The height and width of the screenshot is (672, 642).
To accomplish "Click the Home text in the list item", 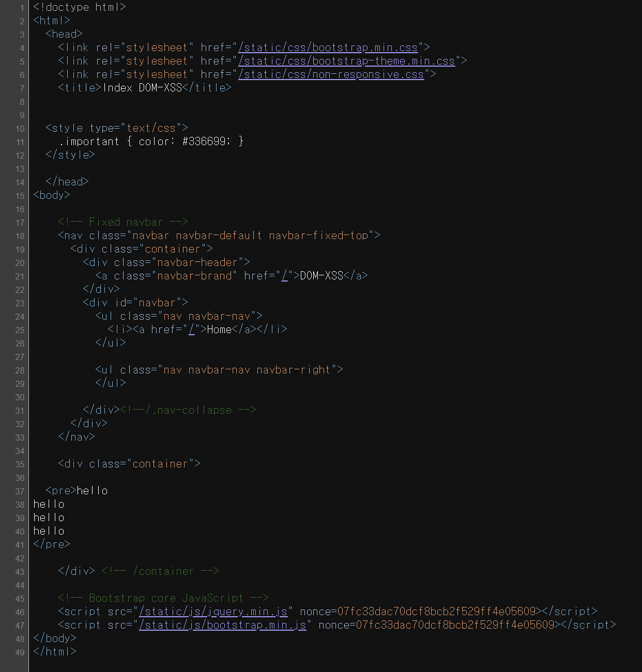I will [219, 330].
